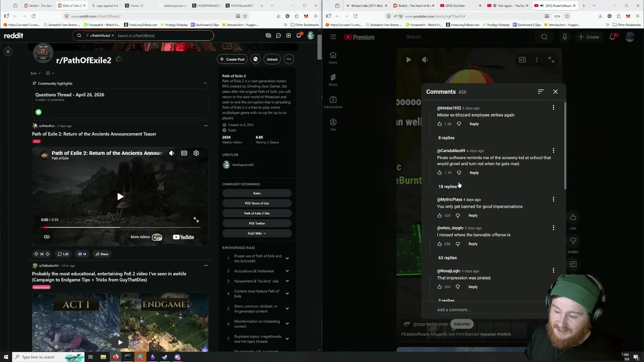Image resolution: width=644 pixels, height=362 pixels.
Task: Play the Return of the Ancients video
Action: 120,197
